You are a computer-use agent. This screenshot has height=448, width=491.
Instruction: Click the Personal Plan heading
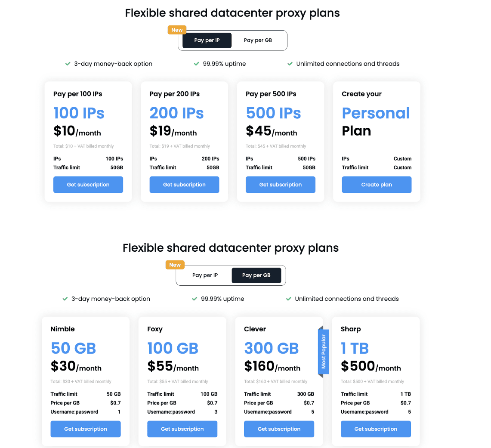point(376,121)
